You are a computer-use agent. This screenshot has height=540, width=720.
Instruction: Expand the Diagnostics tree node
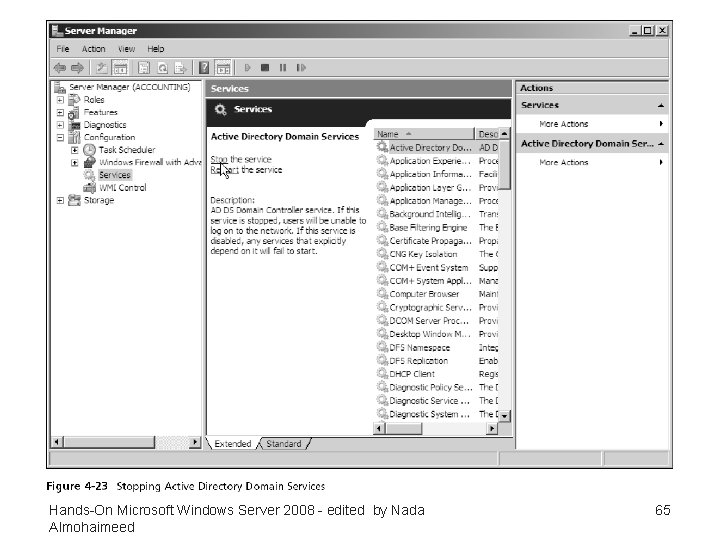pos(60,125)
